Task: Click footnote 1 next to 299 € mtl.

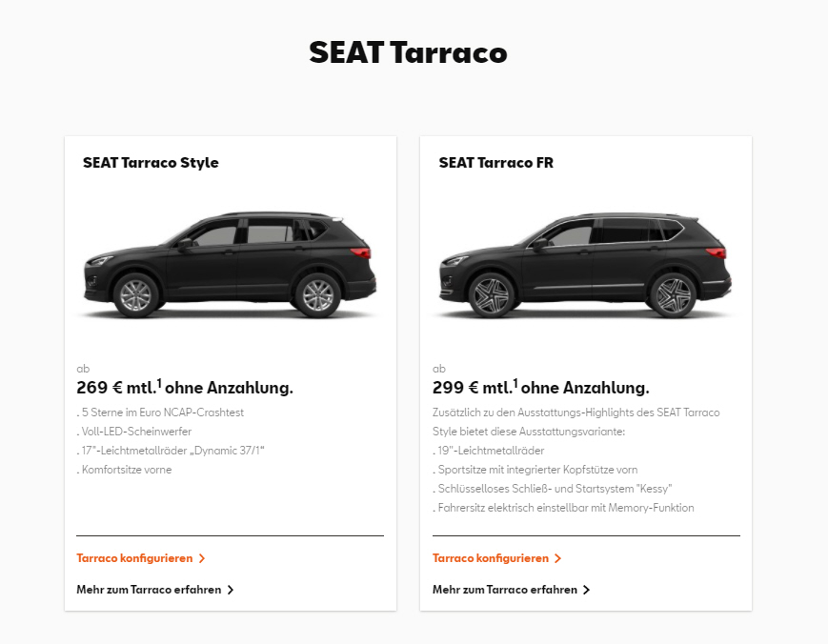Action: (x=515, y=383)
